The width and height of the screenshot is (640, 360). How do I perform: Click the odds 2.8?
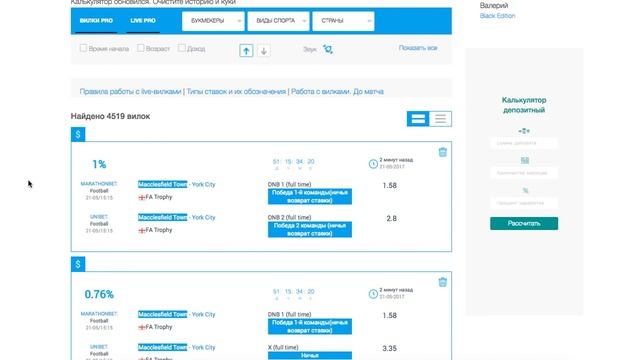coord(391,218)
